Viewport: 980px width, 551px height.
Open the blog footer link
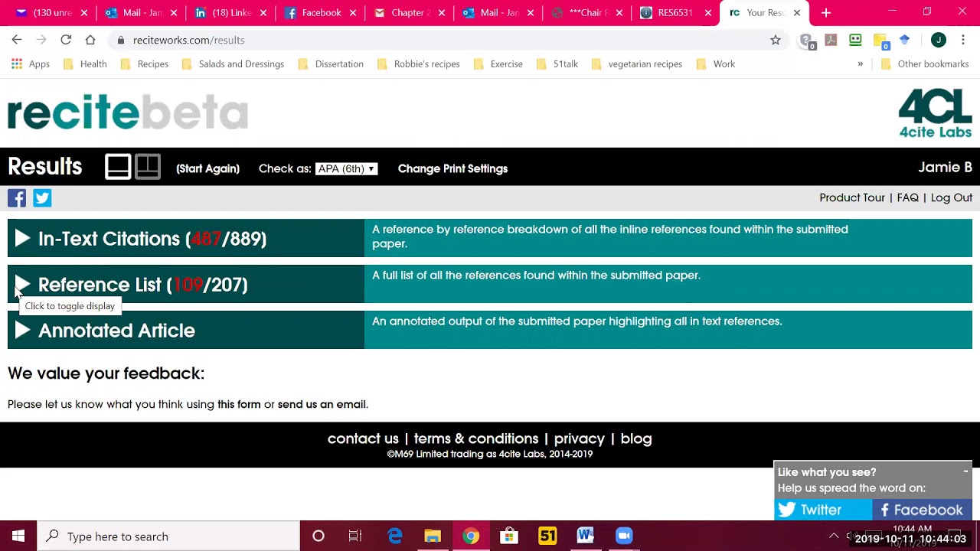click(636, 439)
